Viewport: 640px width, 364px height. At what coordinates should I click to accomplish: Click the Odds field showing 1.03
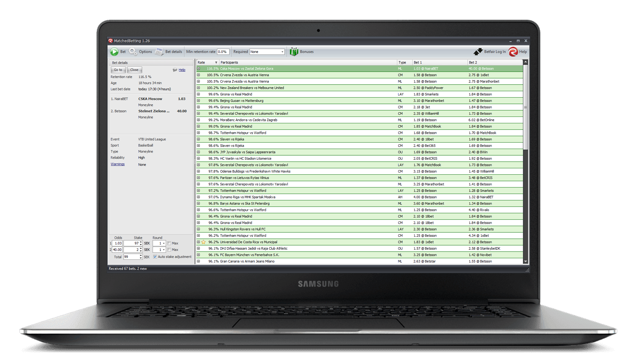click(117, 243)
